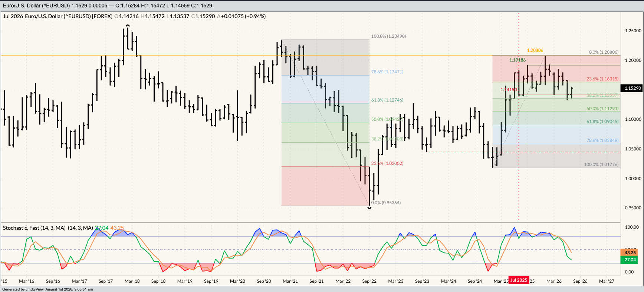The height and width of the screenshot is (292, 644).
Task: Click the "1.00000" price axis tick
Action: tap(633, 179)
